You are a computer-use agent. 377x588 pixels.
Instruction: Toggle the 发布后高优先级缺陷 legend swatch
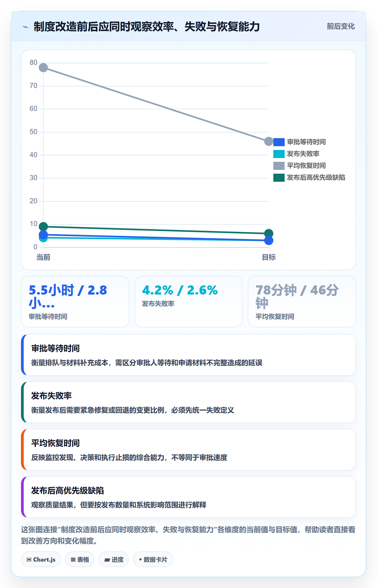point(279,177)
